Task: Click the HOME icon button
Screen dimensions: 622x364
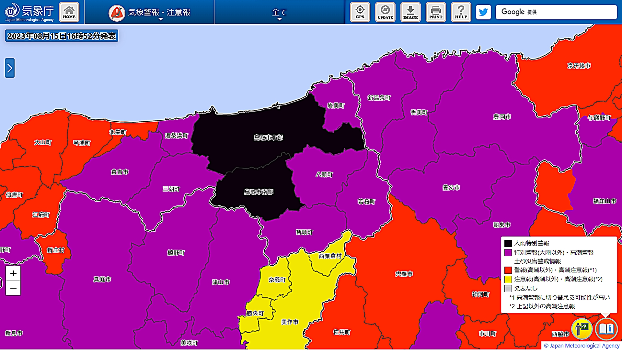Action: (69, 12)
